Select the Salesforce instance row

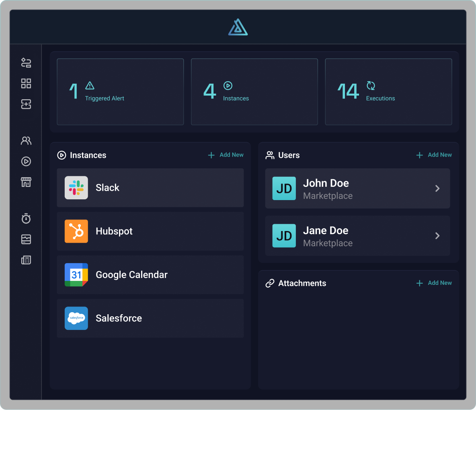(x=150, y=318)
